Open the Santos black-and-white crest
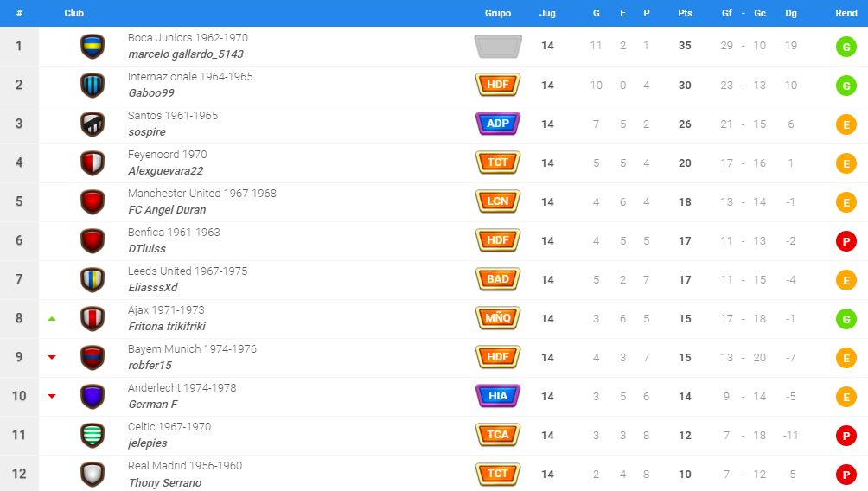Viewport: 868px width, 491px height. [x=93, y=124]
